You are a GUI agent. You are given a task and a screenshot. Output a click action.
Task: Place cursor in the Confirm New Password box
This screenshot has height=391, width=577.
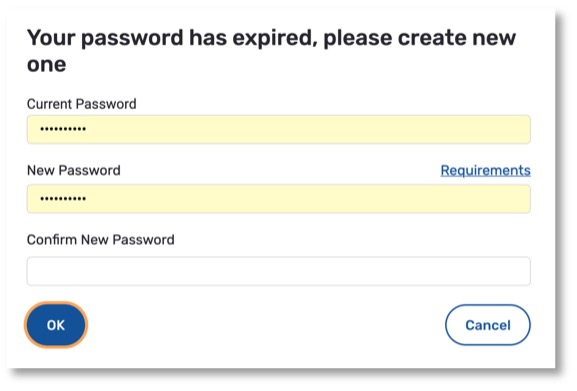tap(279, 271)
